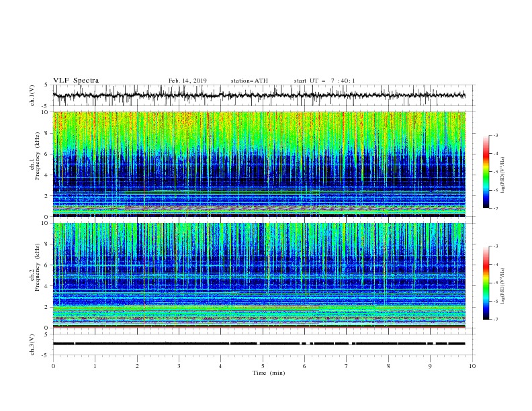The height and width of the screenshot is (411, 532).
Task: Click the "VLF Spectra" plot title
Action: pyautogui.click(x=76, y=81)
